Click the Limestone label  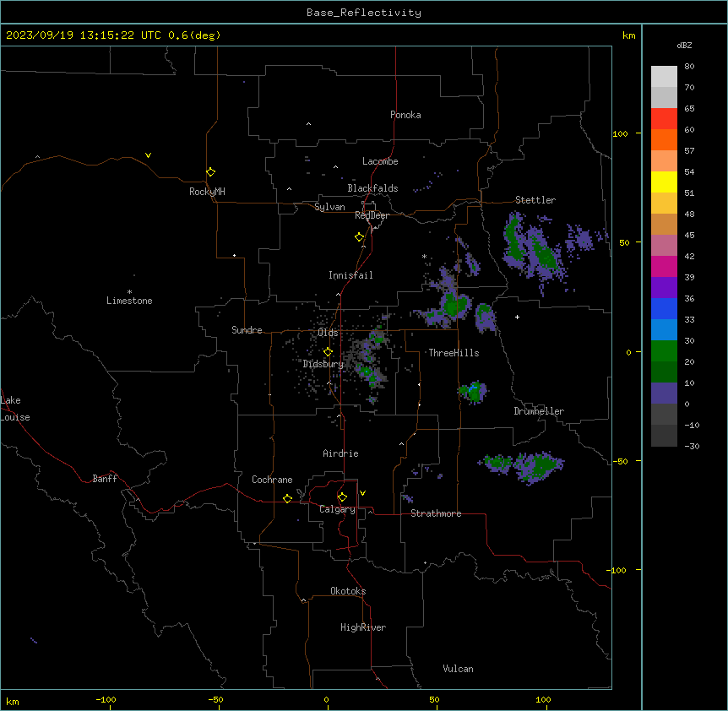pos(129,301)
